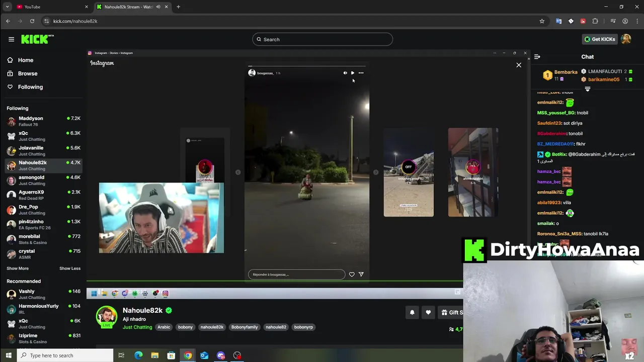Go back to the previous page
The height and width of the screenshot is (362, 644).
click(8, 21)
